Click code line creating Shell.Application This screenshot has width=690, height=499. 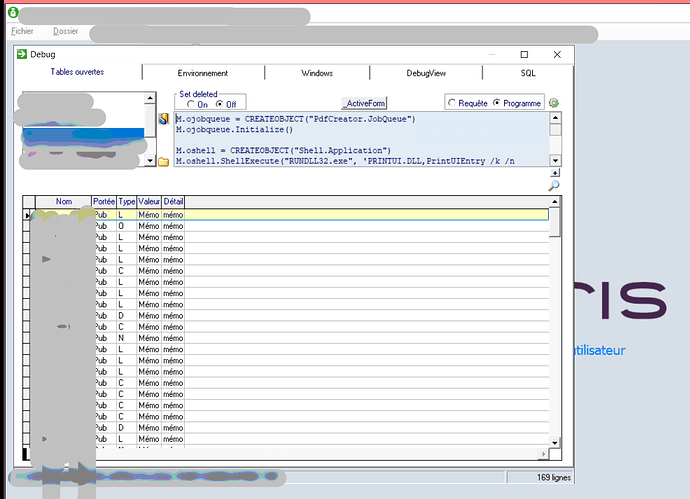coord(283,150)
